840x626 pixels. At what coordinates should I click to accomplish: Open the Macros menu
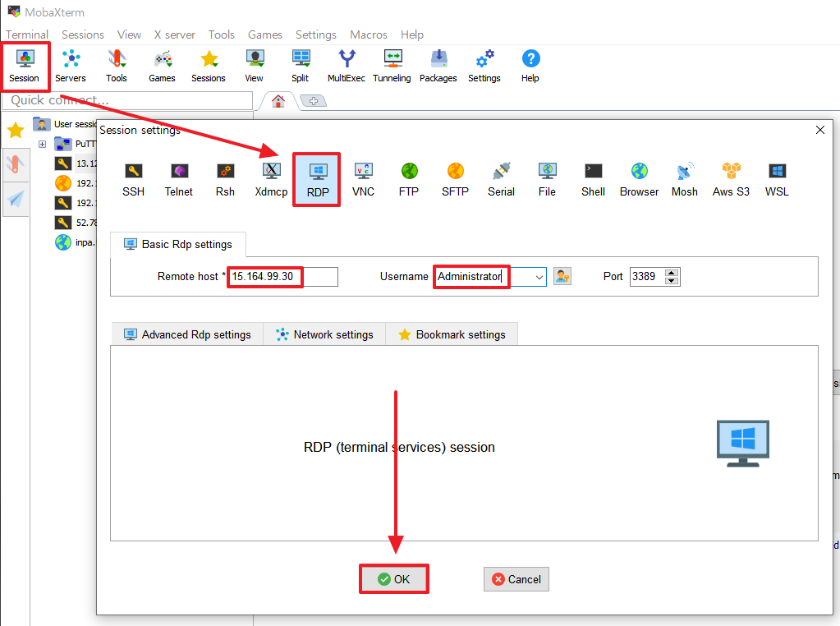(x=369, y=35)
